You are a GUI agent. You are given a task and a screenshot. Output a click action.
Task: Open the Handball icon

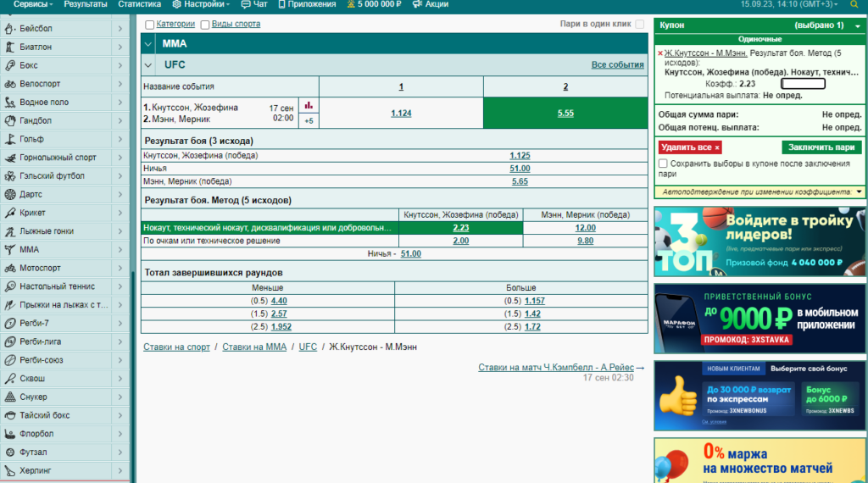tap(10, 120)
